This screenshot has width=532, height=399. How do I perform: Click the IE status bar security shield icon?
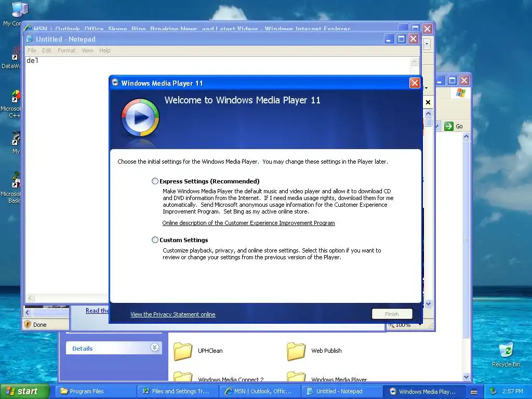click(28, 324)
